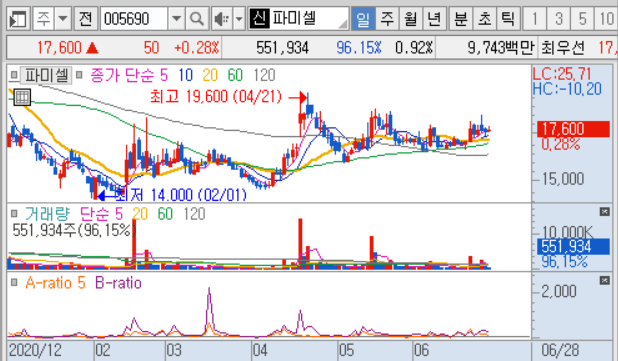Select moving average 120 legend
Viewport: 618px width, 361px height.
(x=264, y=75)
